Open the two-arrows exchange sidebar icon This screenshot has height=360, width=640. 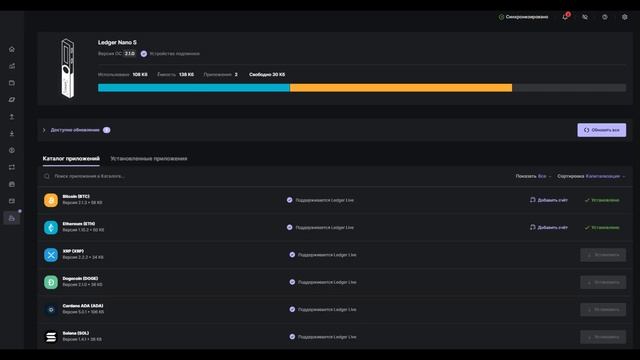tap(12, 167)
